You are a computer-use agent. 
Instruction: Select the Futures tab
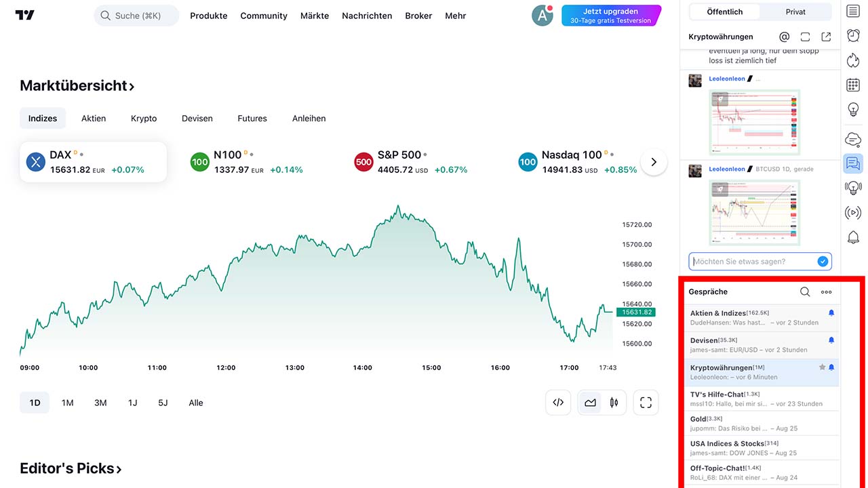click(x=252, y=118)
